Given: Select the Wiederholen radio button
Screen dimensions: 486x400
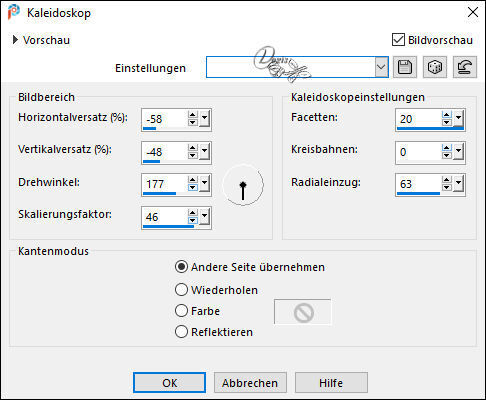Looking at the screenshot, I should click(x=181, y=290).
